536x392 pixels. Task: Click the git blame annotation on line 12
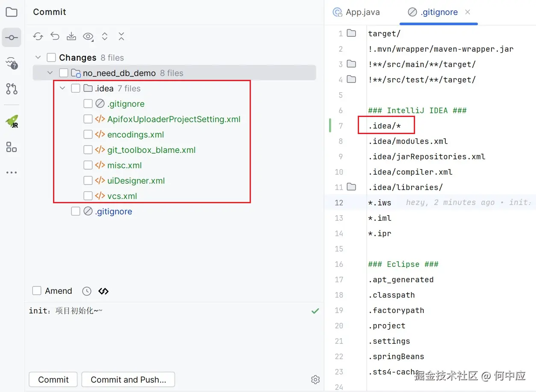click(x=468, y=202)
